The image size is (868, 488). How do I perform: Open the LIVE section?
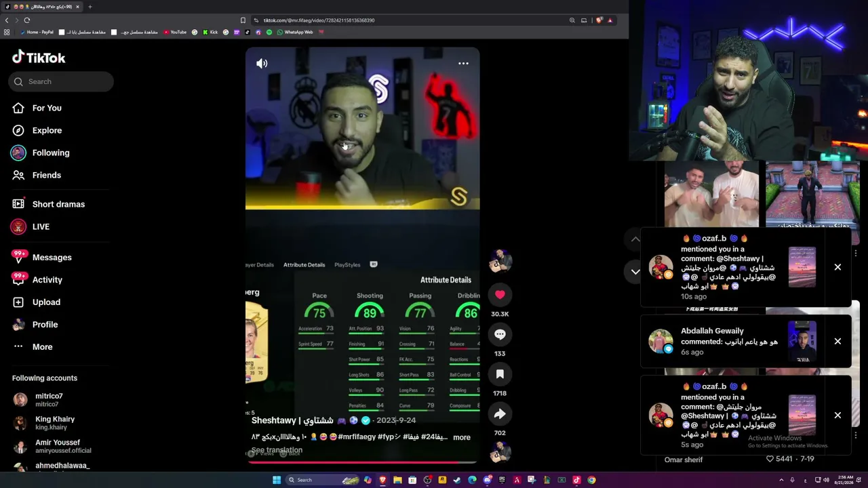pyautogui.click(x=41, y=226)
